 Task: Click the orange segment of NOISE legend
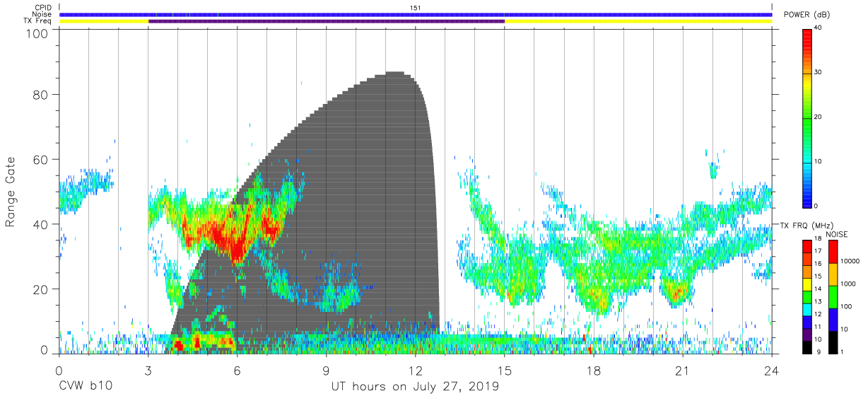point(832,274)
